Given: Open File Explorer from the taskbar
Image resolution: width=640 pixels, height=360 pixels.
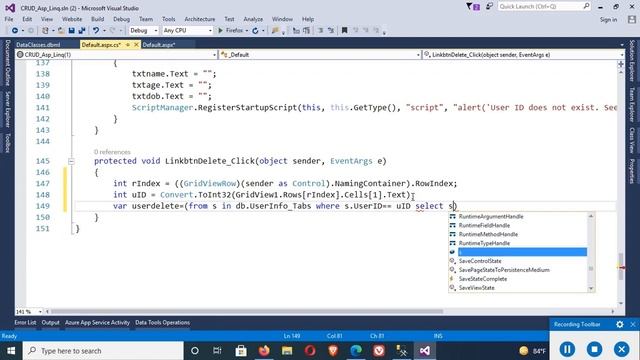Looking at the screenshot, I should click(287, 351).
